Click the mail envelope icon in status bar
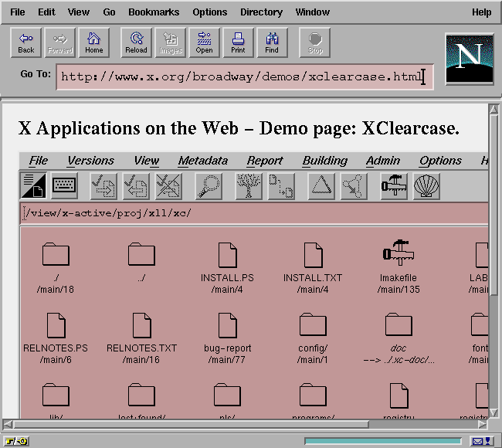Viewport: 502px width, 448px height. pyautogui.click(x=479, y=441)
